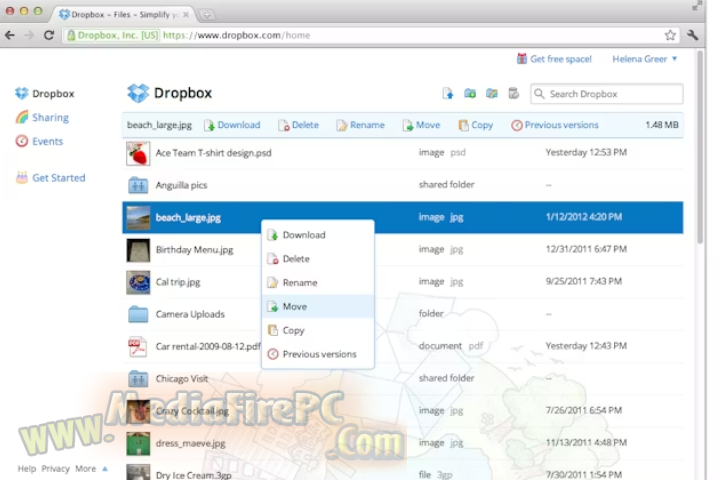This screenshot has height=480, width=720.
Task: Close the Dropbox browser tab
Action: click(x=186, y=15)
